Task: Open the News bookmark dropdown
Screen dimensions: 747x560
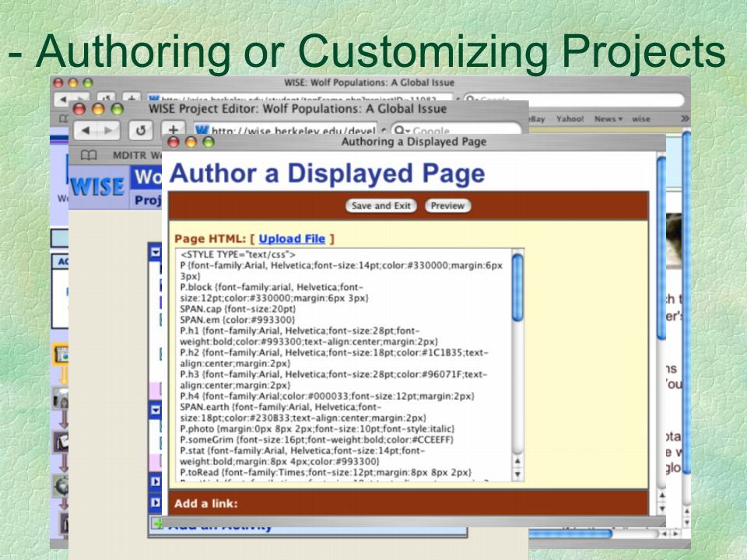Action: coord(608,119)
